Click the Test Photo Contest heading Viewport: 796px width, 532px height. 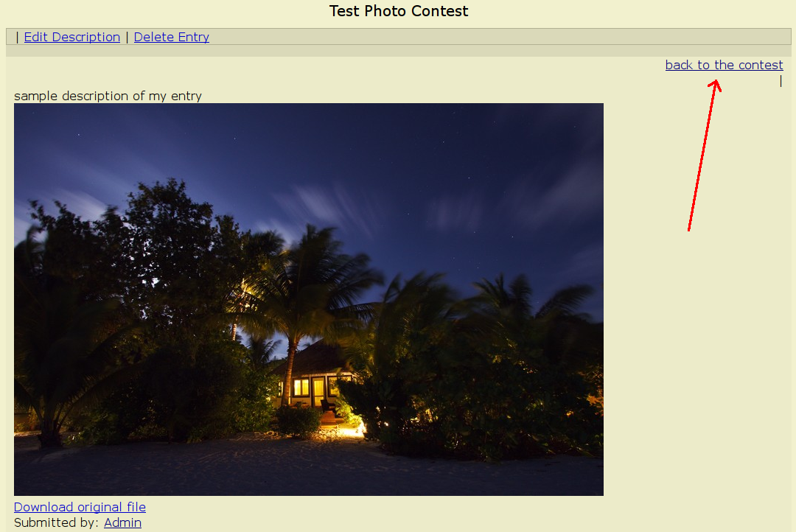pyautogui.click(x=399, y=11)
